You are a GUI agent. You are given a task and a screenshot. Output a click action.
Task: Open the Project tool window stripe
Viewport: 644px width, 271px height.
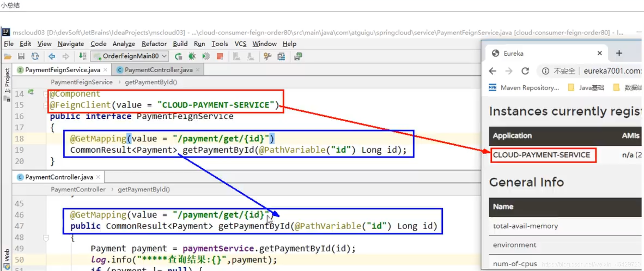[7, 80]
